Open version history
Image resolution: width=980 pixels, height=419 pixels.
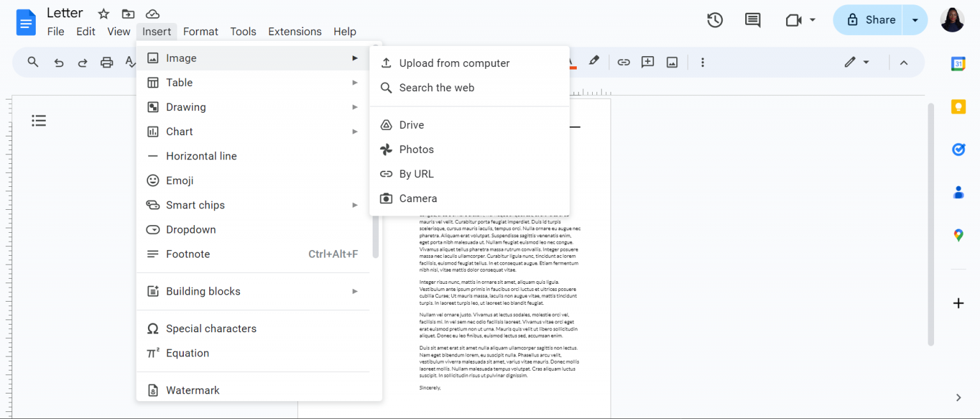[x=715, y=20]
